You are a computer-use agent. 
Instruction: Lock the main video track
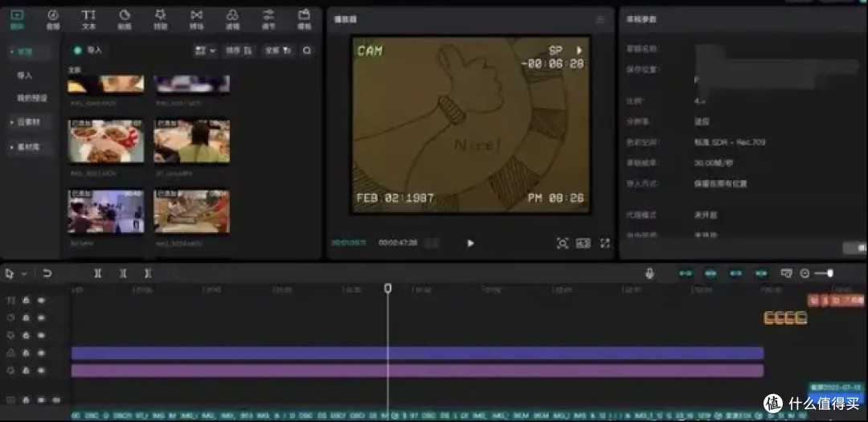26,399
